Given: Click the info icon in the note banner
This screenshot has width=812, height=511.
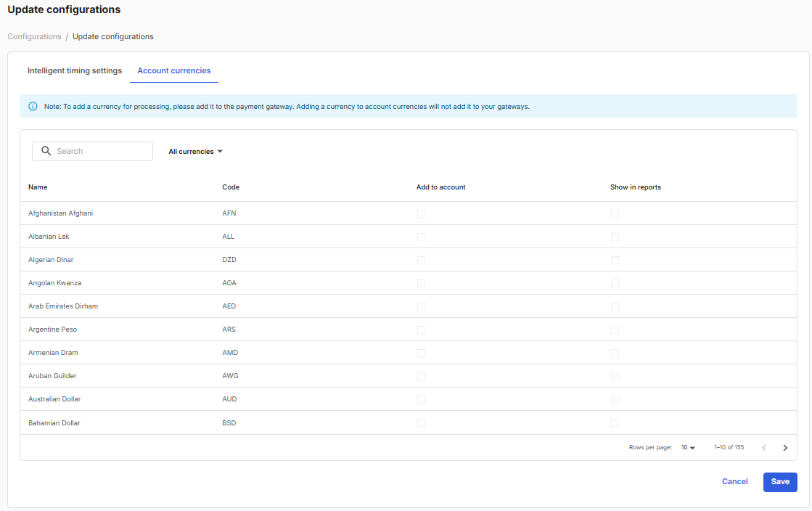Looking at the screenshot, I should pos(33,106).
